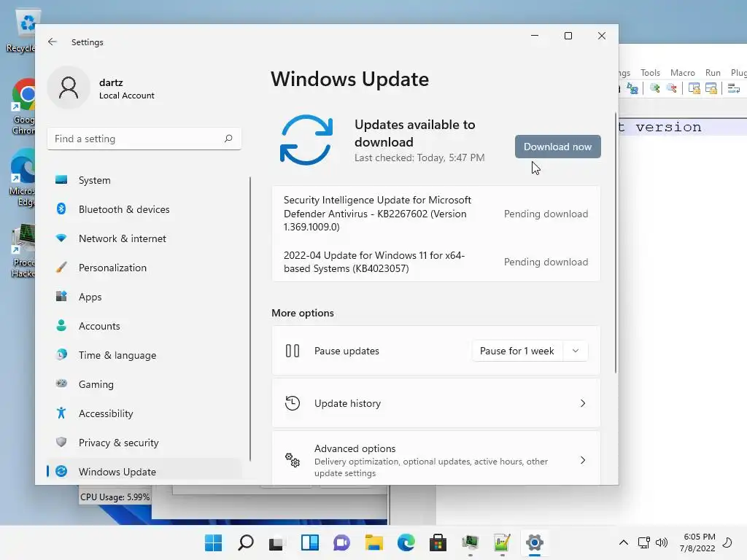Open the Windows Start menu

coord(213,542)
